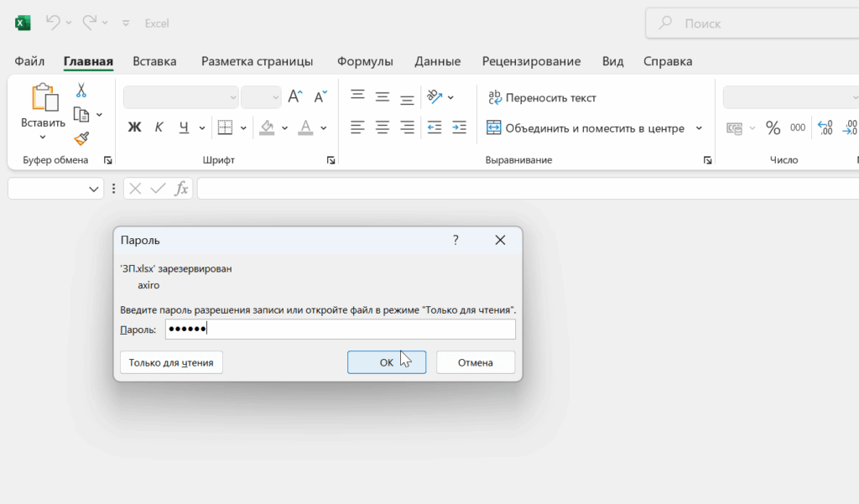The image size is (859, 504).
Task: Click the Increase Decimal icon
Action: (x=825, y=127)
